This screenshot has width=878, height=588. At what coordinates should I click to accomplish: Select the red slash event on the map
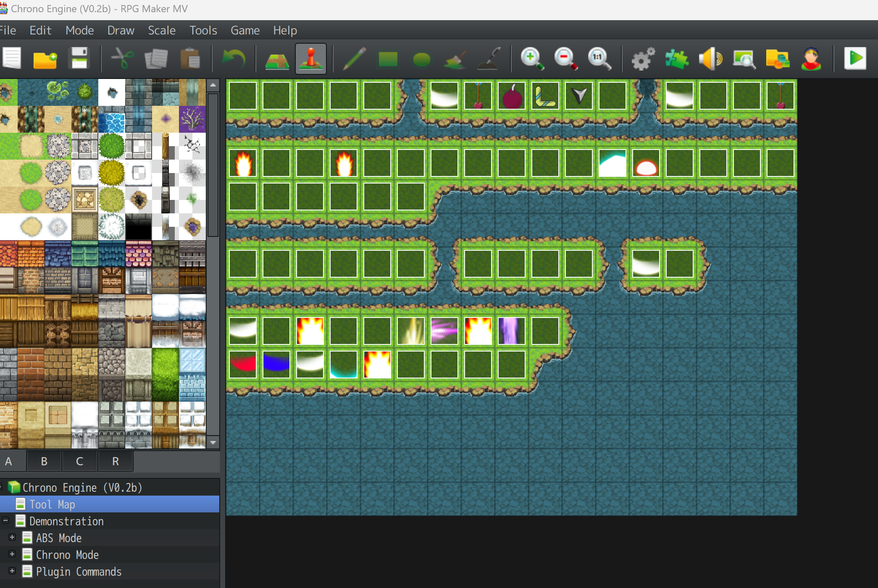coord(243,365)
